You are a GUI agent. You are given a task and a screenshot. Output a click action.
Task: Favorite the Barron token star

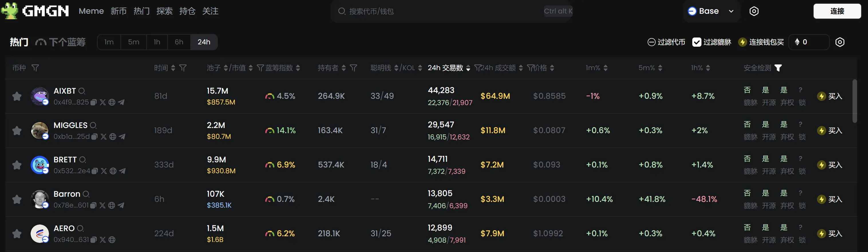pos(17,199)
